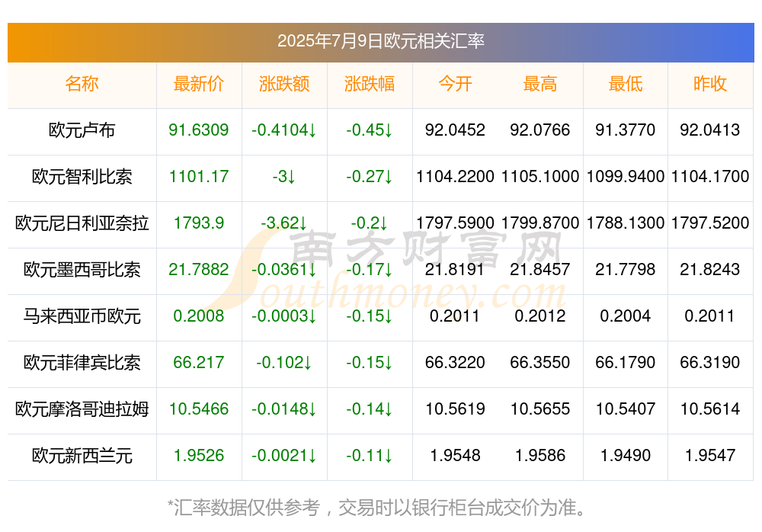762x532 pixels.
Task: Click change percent -0.14↓
Action: tap(370, 409)
